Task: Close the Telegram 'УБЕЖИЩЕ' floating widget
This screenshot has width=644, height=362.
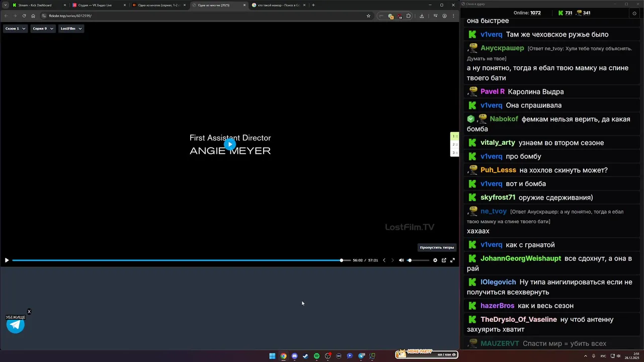Action: (x=29, y=312)
